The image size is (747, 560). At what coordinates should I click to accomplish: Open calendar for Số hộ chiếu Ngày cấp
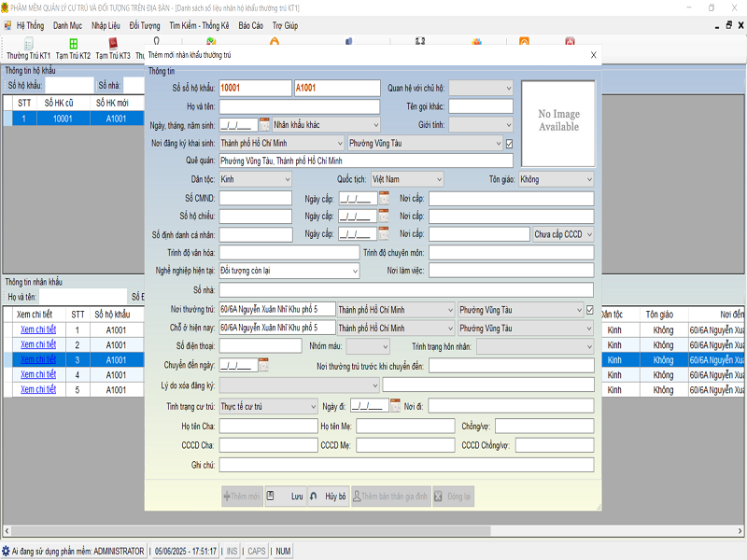384,217
